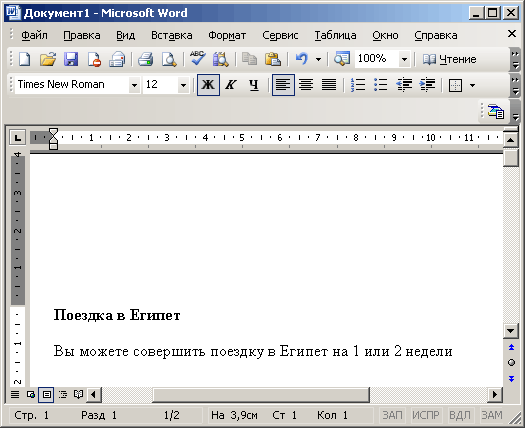Click vertical scrollbar down arrow
This screenshot has height=428, width=525.
click(x=511, y=331)
